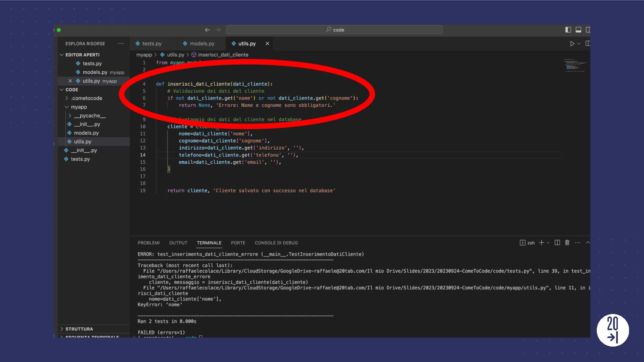Open the run options dropdown arrow
Viewport: 644px width, 362px height.
[579, 44]
